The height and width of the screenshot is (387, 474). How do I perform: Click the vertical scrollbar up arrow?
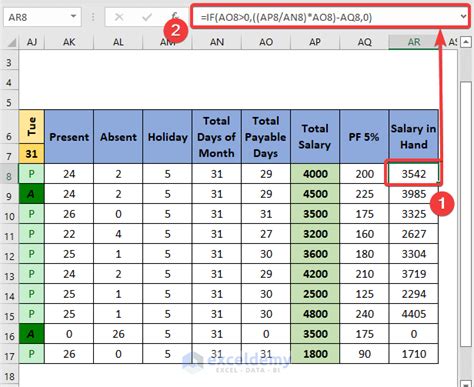pyautogui.click(x=466, y=42)
